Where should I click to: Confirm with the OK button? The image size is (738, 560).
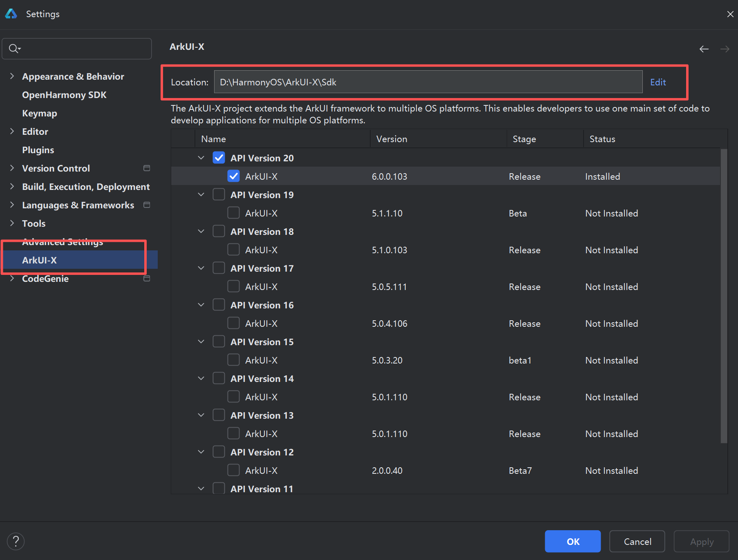coord(573,541)
